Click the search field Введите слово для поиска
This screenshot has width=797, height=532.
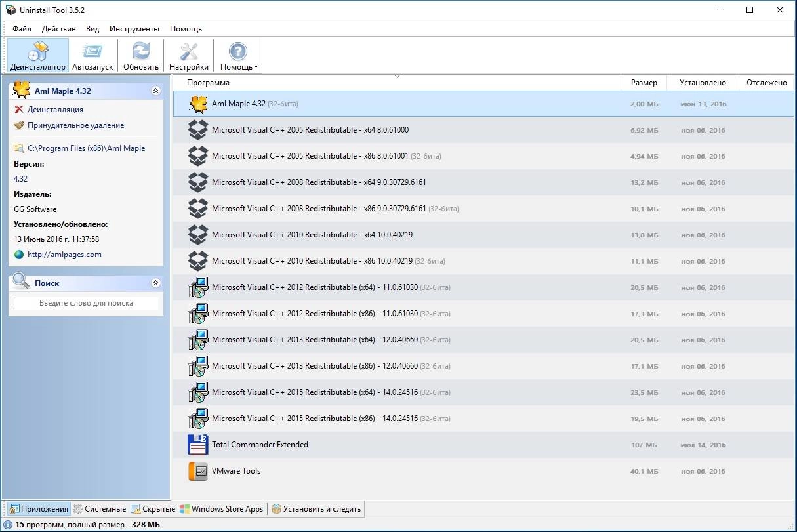coord(86,303)
